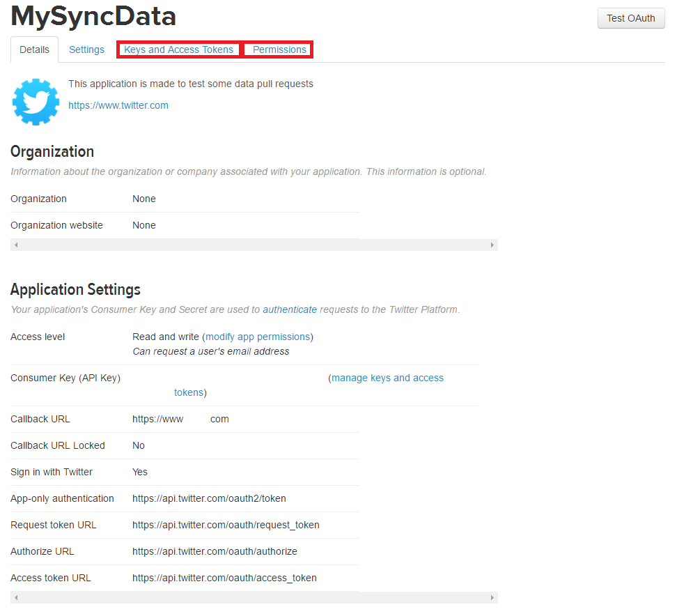Switch to the Settings tab
The height and width of the screenshot is (614, 700).
(x=86, y=49)
